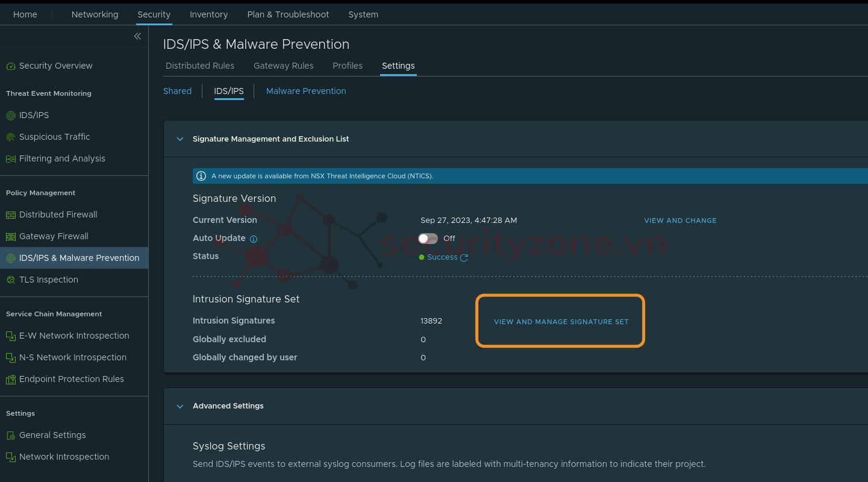Open General Settings in sidebar
This screenshot has height=482, width=868.
(x=52, y=435)
